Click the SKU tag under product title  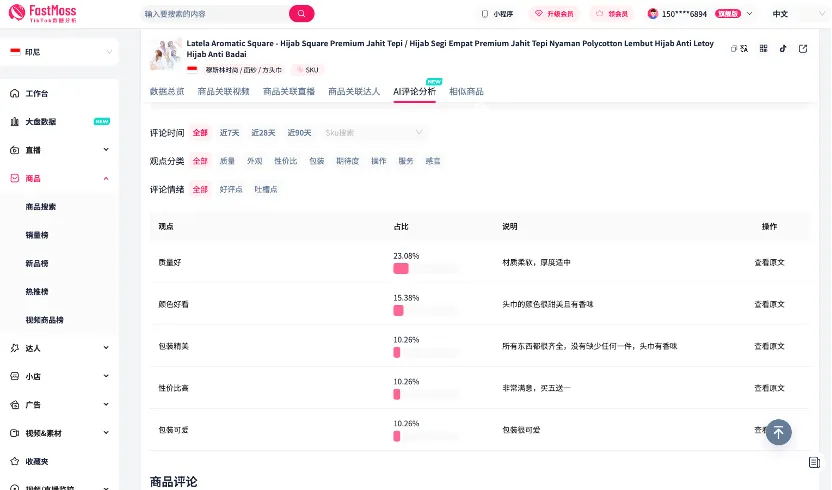[307, 70]
